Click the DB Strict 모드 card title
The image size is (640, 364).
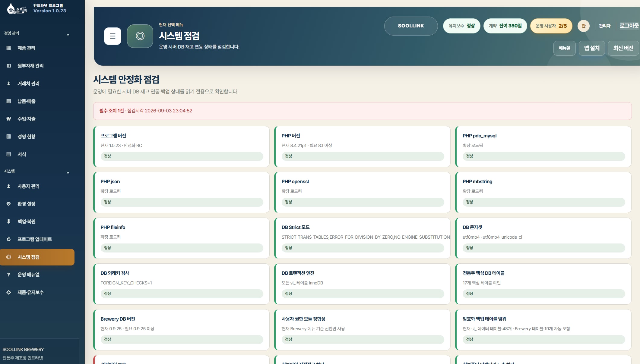[296, 227]
